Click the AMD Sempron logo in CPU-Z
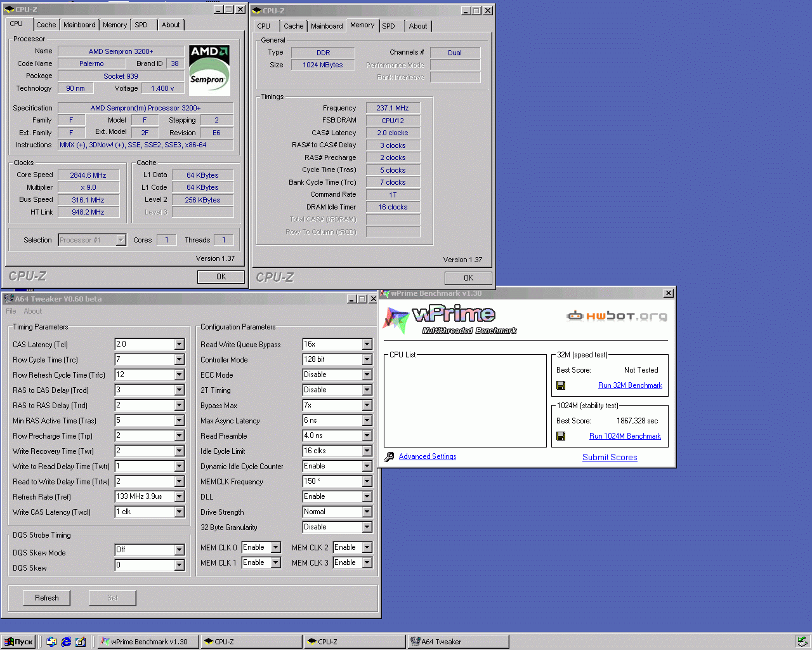This screenshot has width=812, height=650. tap(210, 70)
